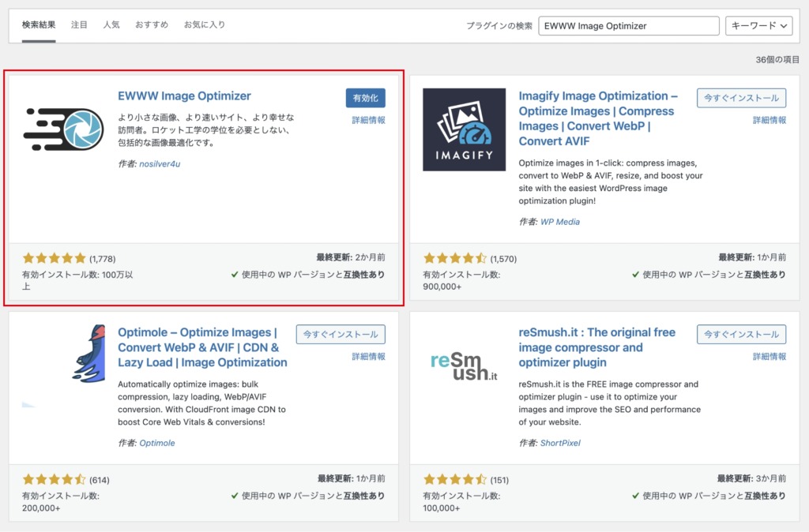Open the 検索結果 tab
Image resolution: width=809 pixels, height=532 pixels.
[x=39, y=24]
